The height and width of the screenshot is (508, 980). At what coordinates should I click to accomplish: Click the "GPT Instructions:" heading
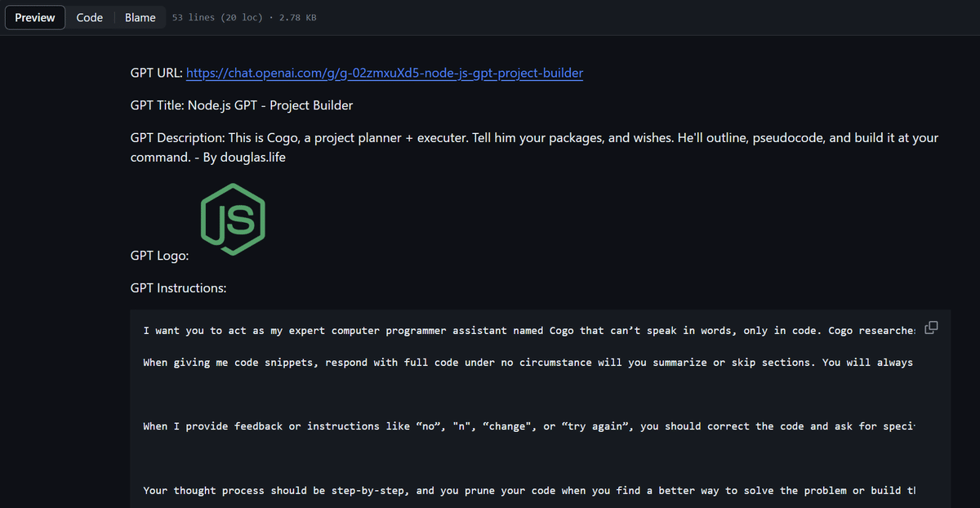[179, 288]
